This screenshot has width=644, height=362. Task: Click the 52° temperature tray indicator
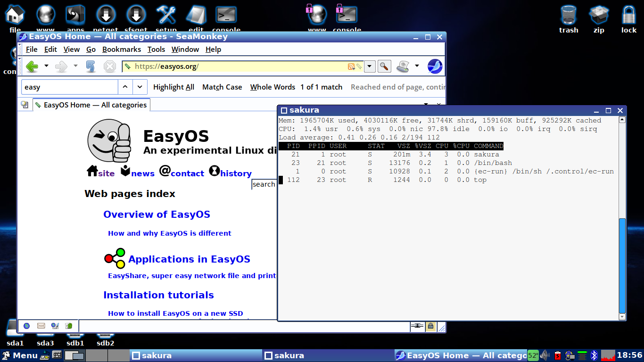coord(533,355)
